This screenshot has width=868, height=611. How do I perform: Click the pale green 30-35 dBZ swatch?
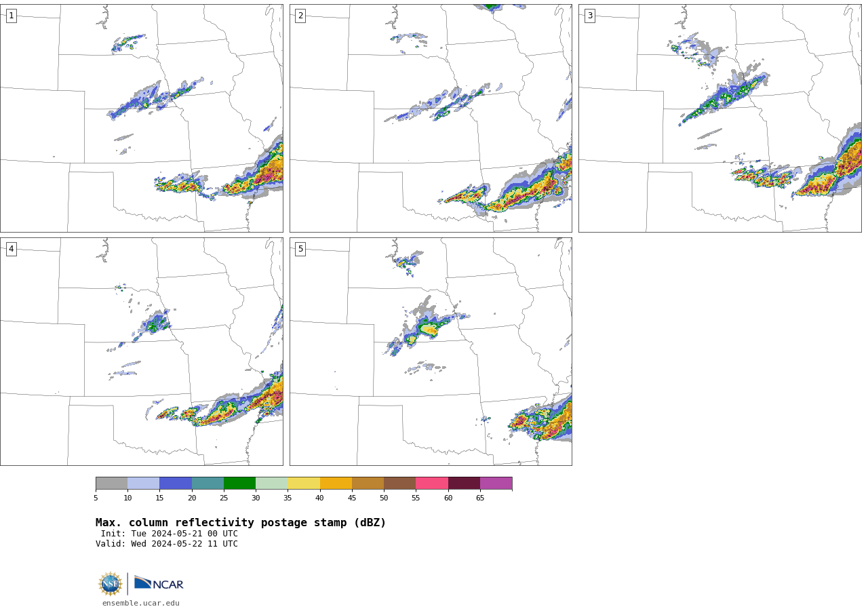click(271, 484)
